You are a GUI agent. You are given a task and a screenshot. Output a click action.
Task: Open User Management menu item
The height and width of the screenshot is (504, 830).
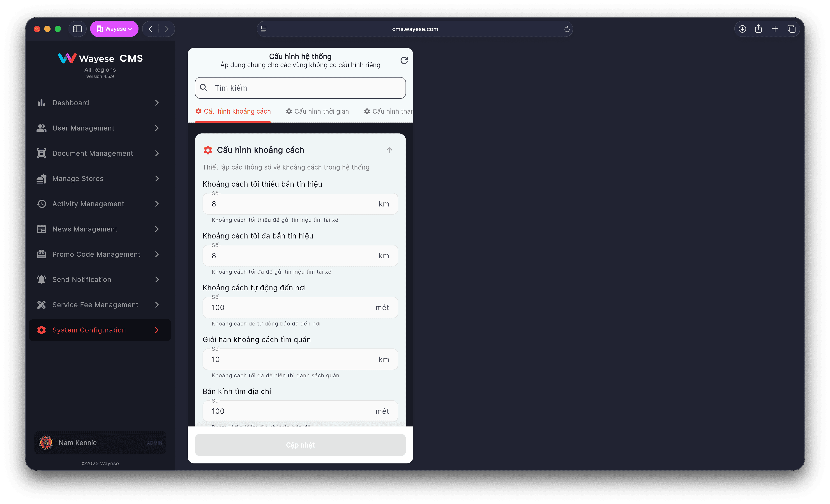[100, 128]
